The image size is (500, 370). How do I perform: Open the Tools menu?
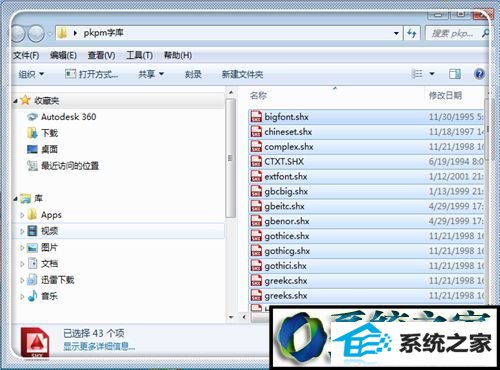pyautogui.click(x=139, y=55)
